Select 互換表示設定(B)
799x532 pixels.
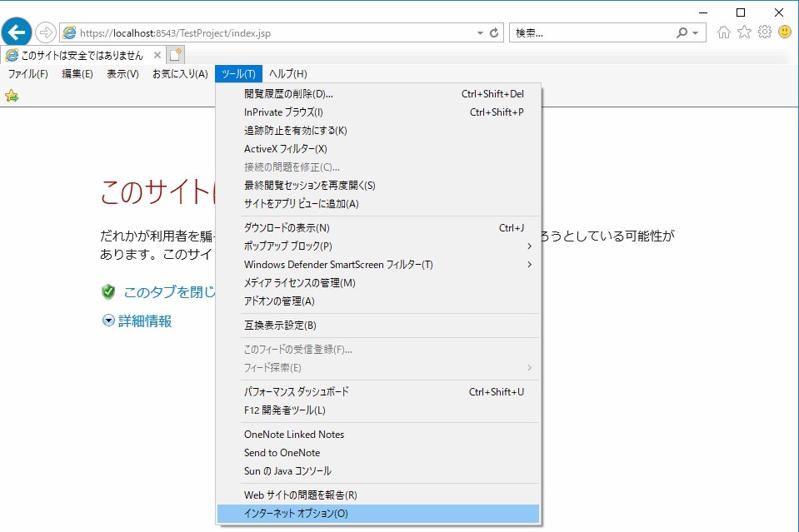click(378, 326)
